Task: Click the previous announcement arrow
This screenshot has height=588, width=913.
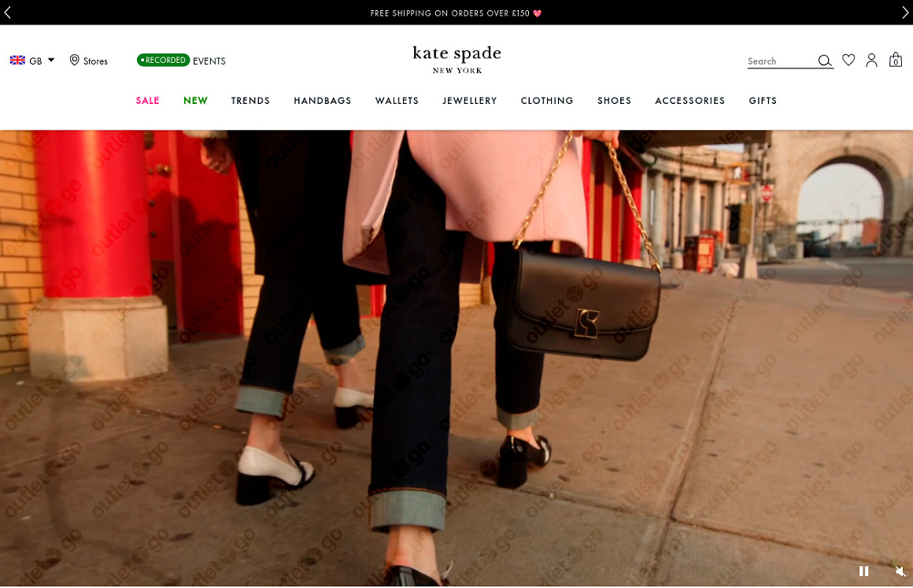Action: pyautogui.click(x=7, y=13)
